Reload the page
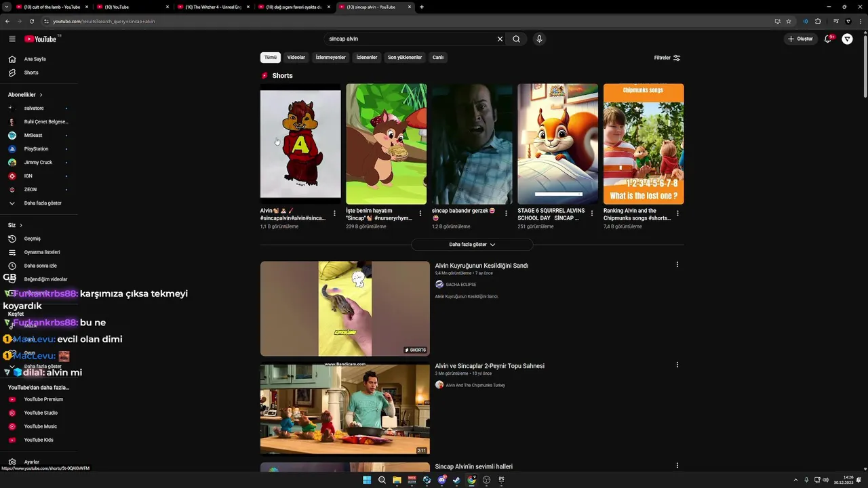The height and width of the screenshot is (488, 868). (31, 21)
